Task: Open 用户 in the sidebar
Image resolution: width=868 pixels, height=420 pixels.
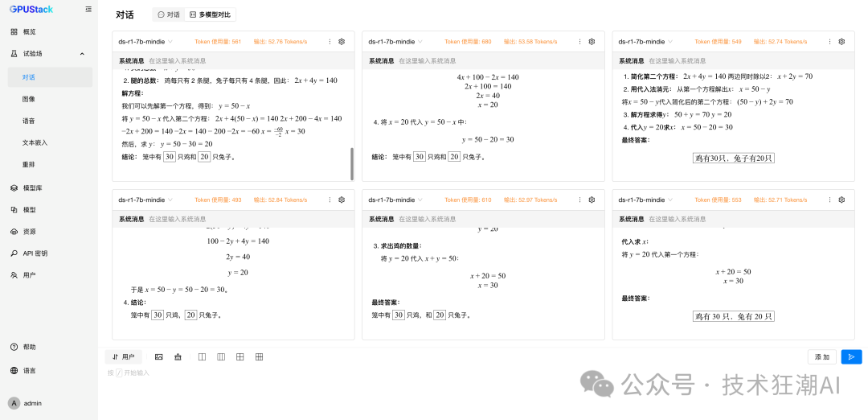Action: point(50,275)
